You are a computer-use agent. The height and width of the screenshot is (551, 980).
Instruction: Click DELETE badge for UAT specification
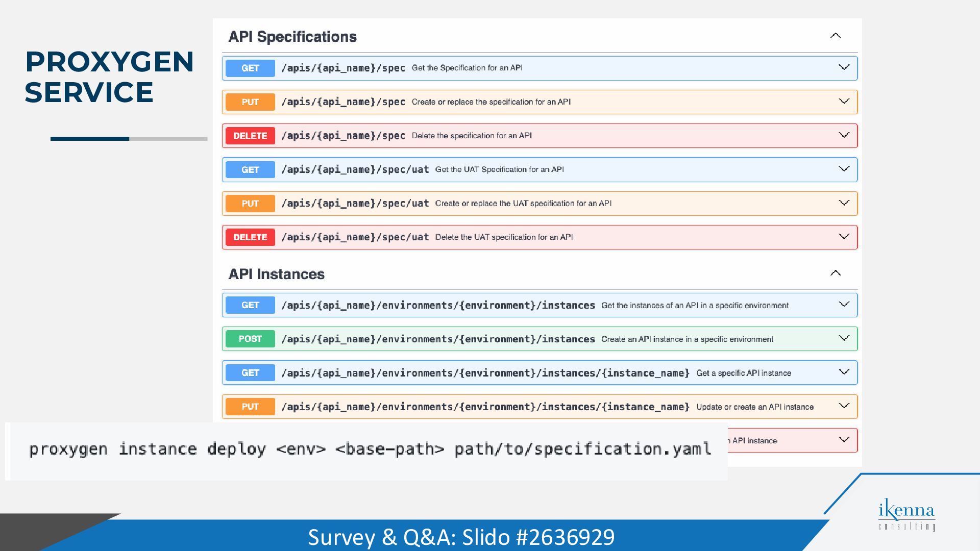point(250,237)
